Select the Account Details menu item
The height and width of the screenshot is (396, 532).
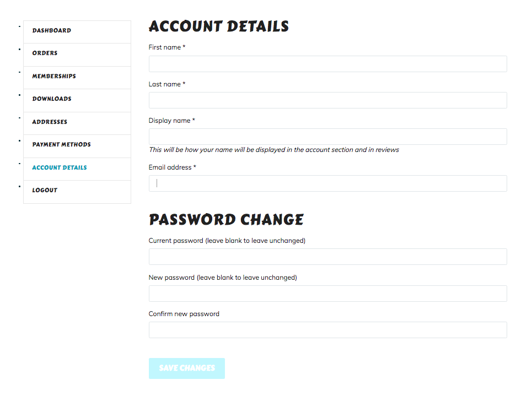click(x=60, y=168)
